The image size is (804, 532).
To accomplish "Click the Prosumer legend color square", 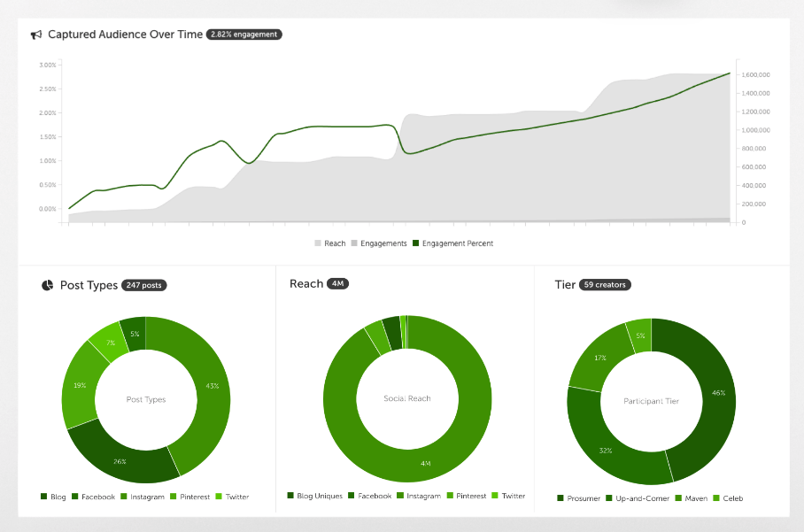I will pyautogui.click(x=560, y=498).
